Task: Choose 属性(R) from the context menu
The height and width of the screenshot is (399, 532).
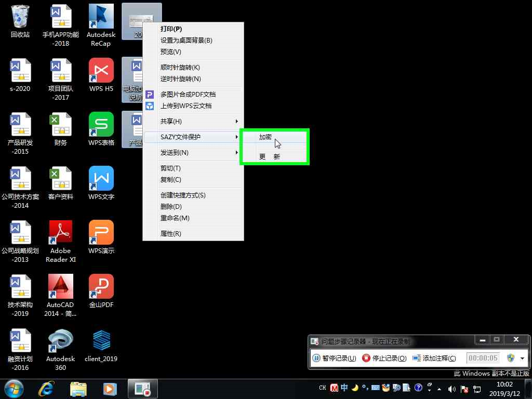Action: pyautogui.click(x=171, y=234)
